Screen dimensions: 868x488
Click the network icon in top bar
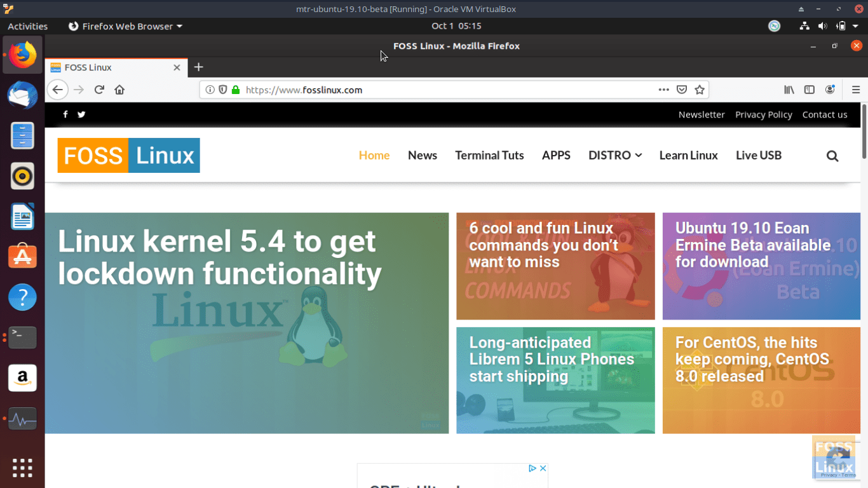(x=804, y=26)
